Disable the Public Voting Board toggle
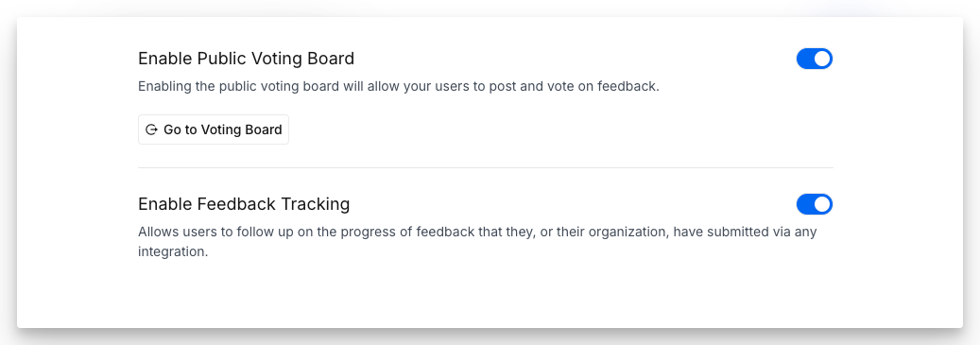The width and height of the screenshot is (980, 345). point(815,59)
